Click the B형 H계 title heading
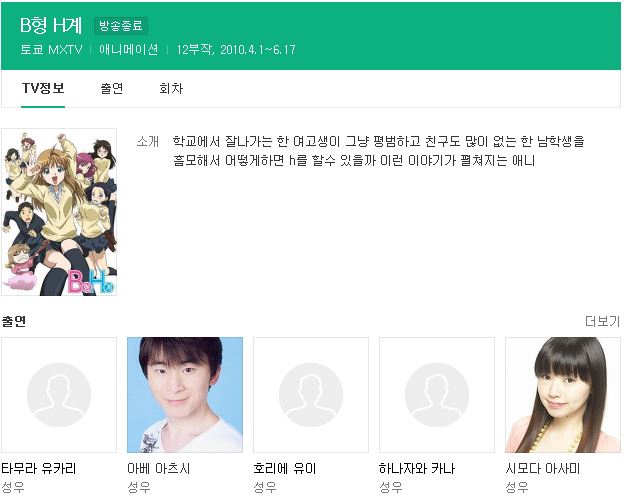 [51, 25]
